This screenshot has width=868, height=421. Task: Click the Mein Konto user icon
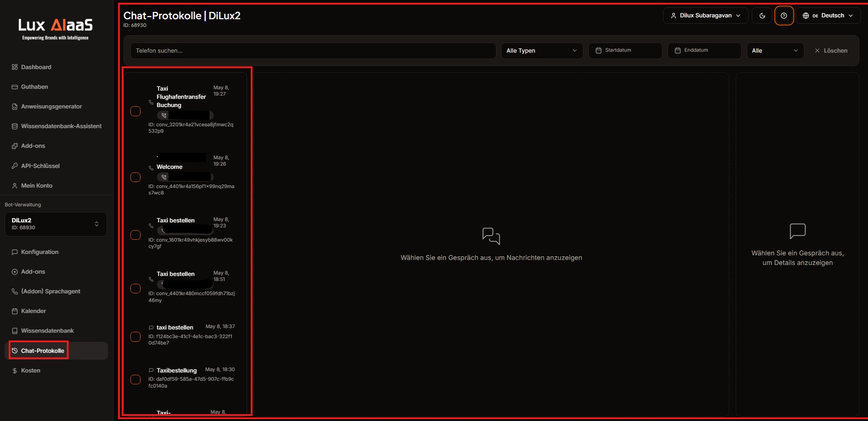click(15, 186)
